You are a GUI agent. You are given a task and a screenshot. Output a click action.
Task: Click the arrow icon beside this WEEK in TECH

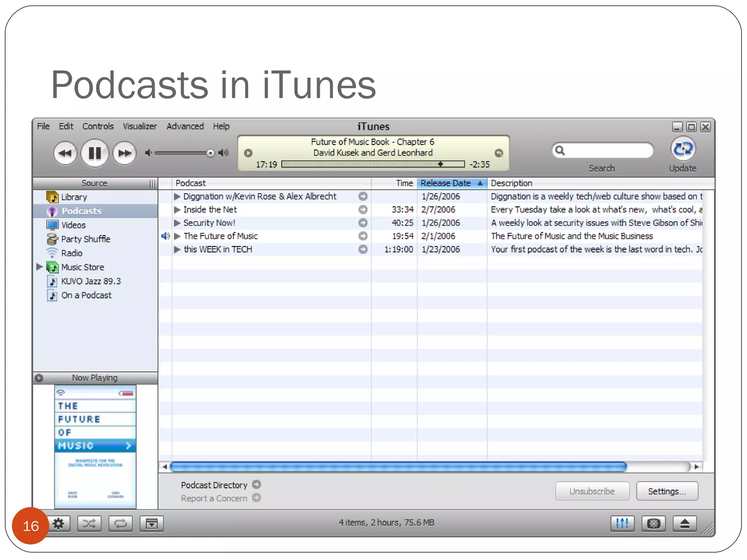[x=363, y=249]
